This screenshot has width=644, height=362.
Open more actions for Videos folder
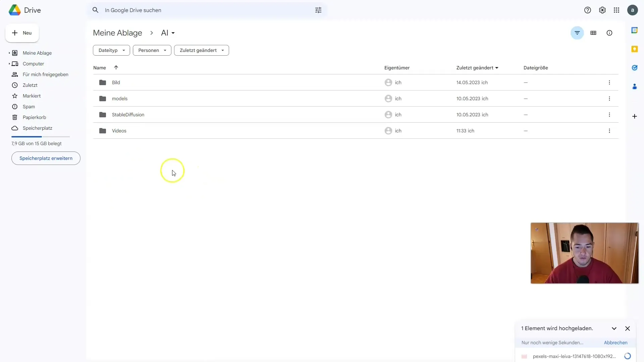(609, 131)
